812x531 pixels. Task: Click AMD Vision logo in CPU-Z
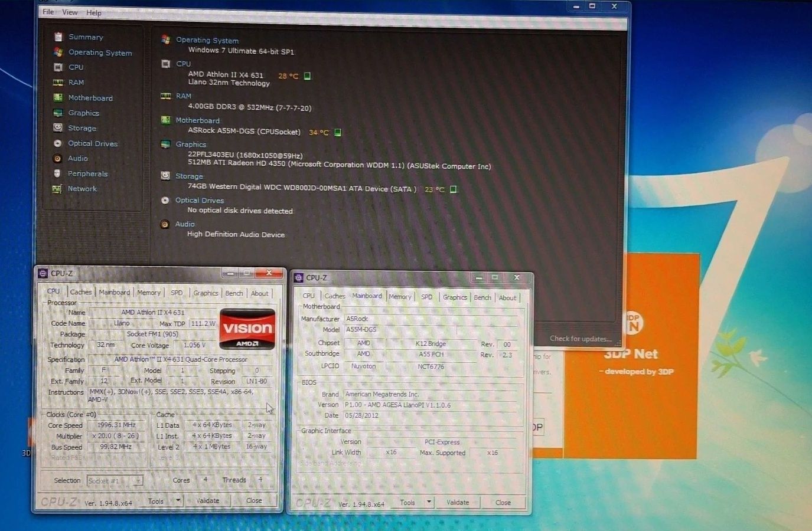click(x=247, y=329)
